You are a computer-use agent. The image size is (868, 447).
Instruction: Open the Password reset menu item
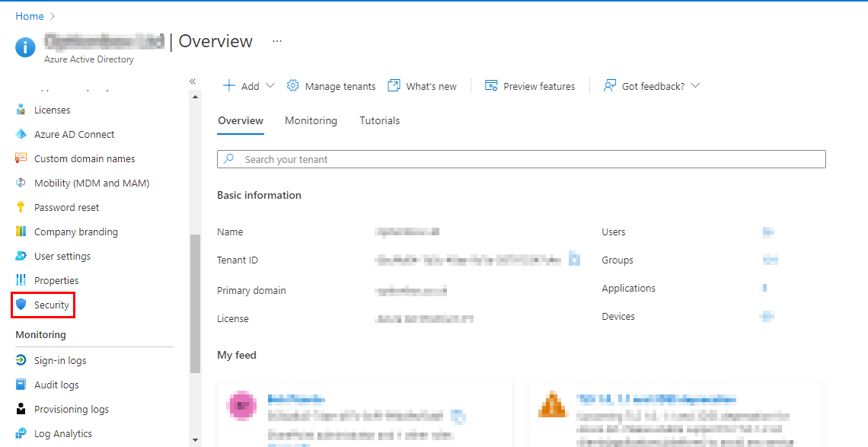point(66,207)
